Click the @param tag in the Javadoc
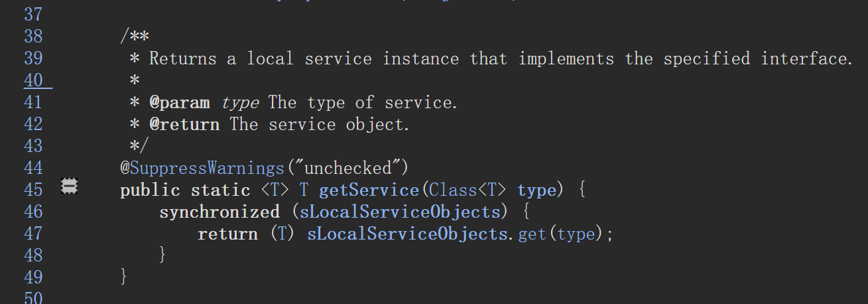 (x=179, y=103)
